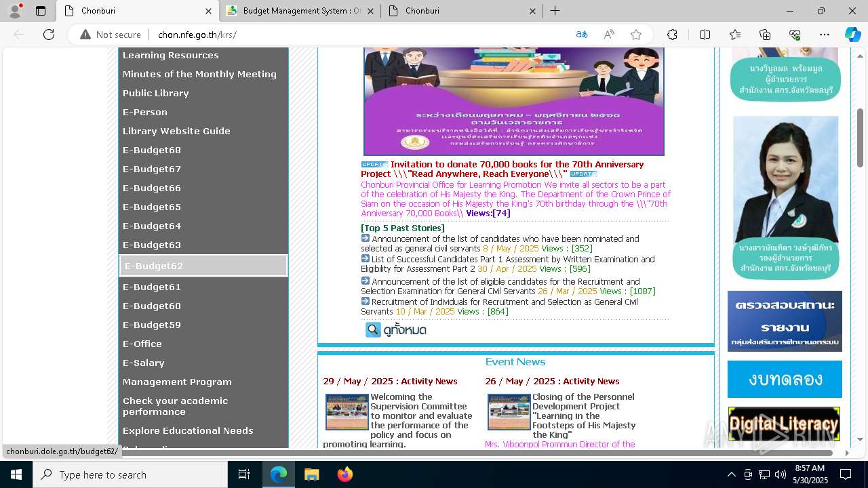Click the Microsoft Edge taskbar icon
This screenshot has height=488, width=868.
coord(279,474)
